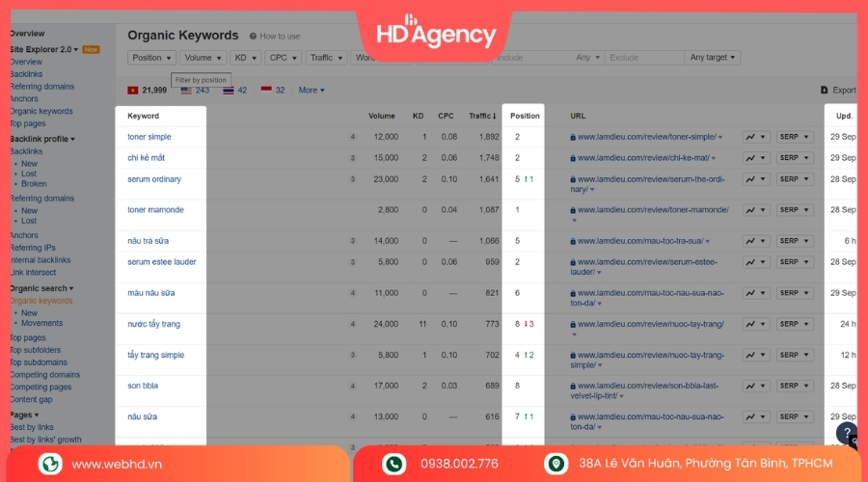The image size is (868, 482).
Task: Open position chart for toner simple row
Action: tap(755, 137)
